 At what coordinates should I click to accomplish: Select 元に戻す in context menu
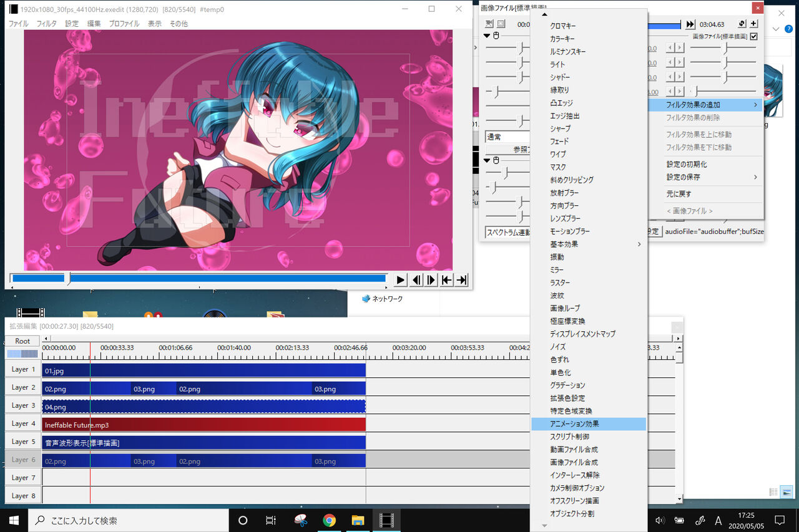tap(706, 194)
